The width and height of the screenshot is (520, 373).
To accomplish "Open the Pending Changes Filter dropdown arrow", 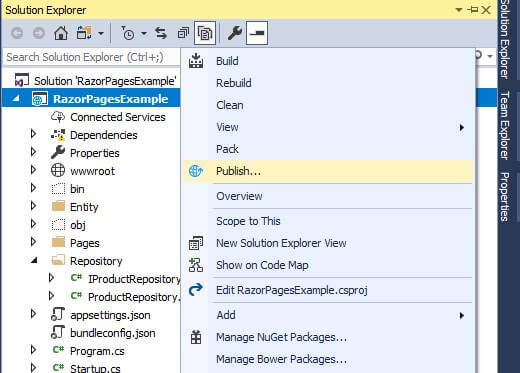I will click(144, 33).
